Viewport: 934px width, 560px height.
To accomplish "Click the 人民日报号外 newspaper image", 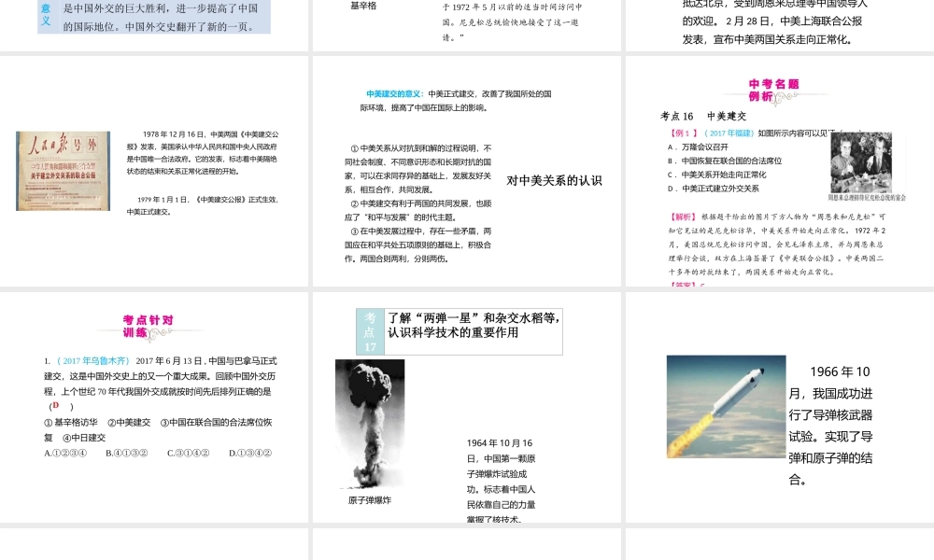I will (x=64, y=171).
